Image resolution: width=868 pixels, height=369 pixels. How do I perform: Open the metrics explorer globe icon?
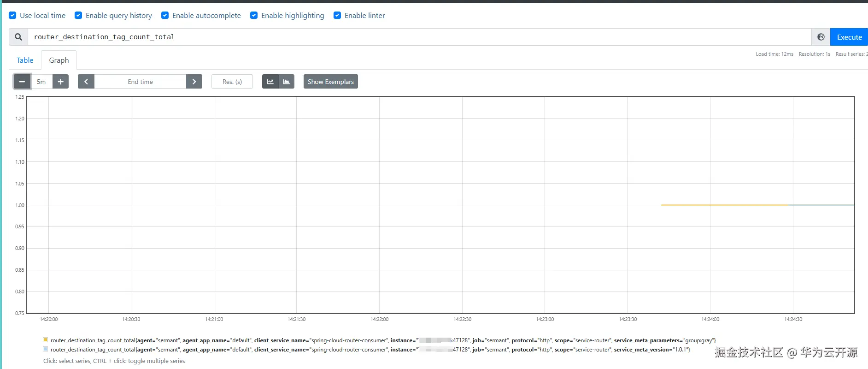821,37
